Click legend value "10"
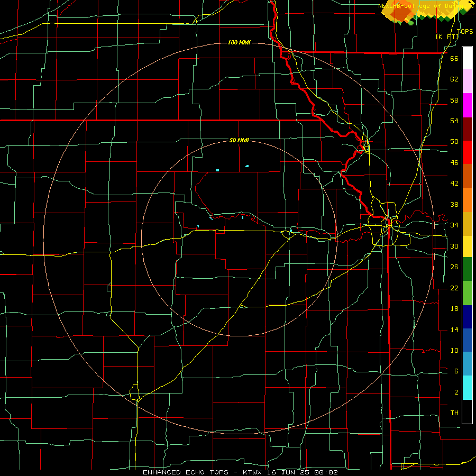 (454, 351)
